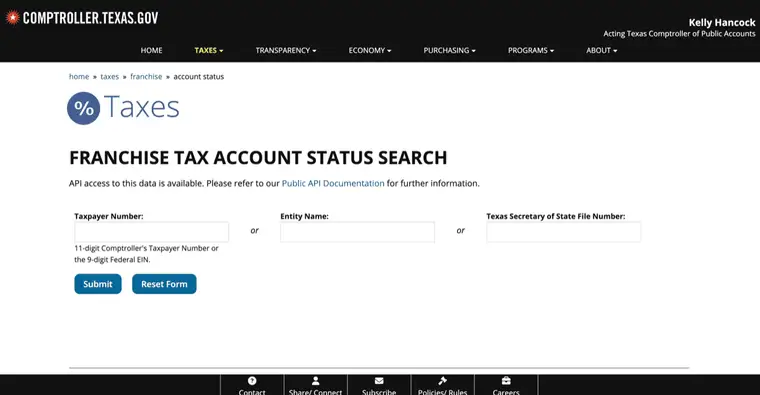Screen dimensions: 760x395
Task: Click the Reset Form button
Action: coord(164,284)
